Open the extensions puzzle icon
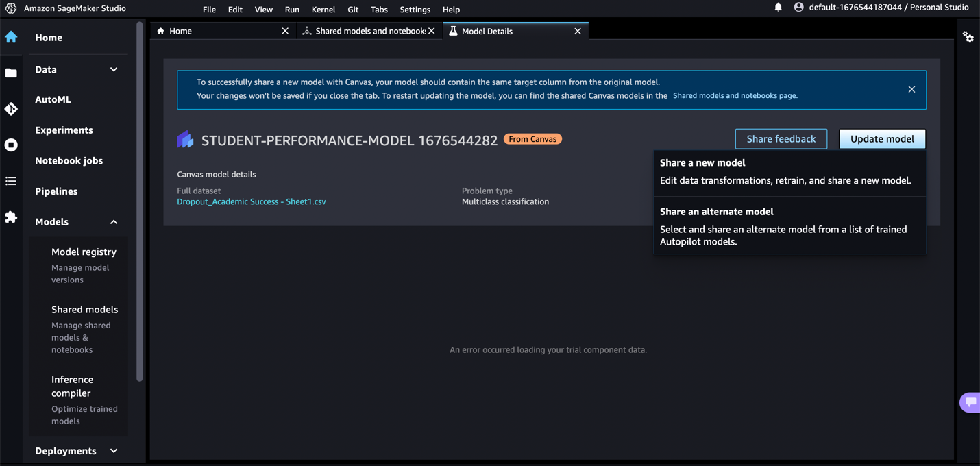The image size is (980, 466). pos(11,217)
